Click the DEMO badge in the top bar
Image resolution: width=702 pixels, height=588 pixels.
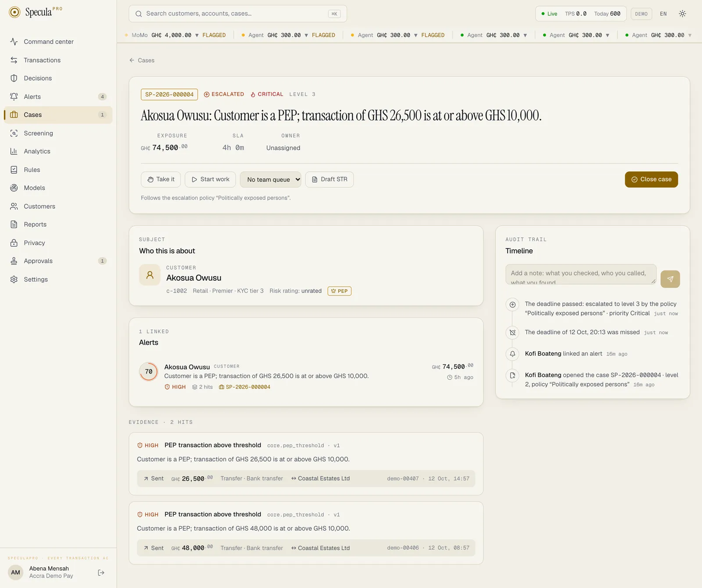pos(641,14)
